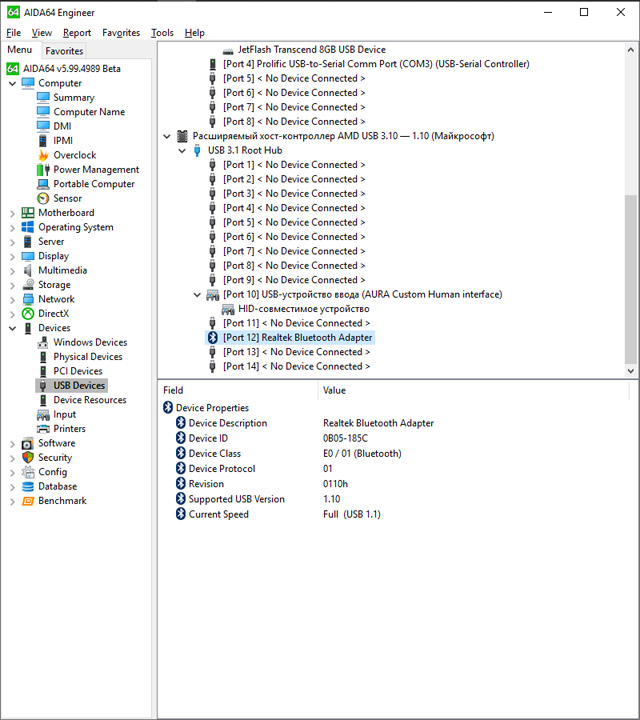
Task: Open the View menu
Action: 41,33
